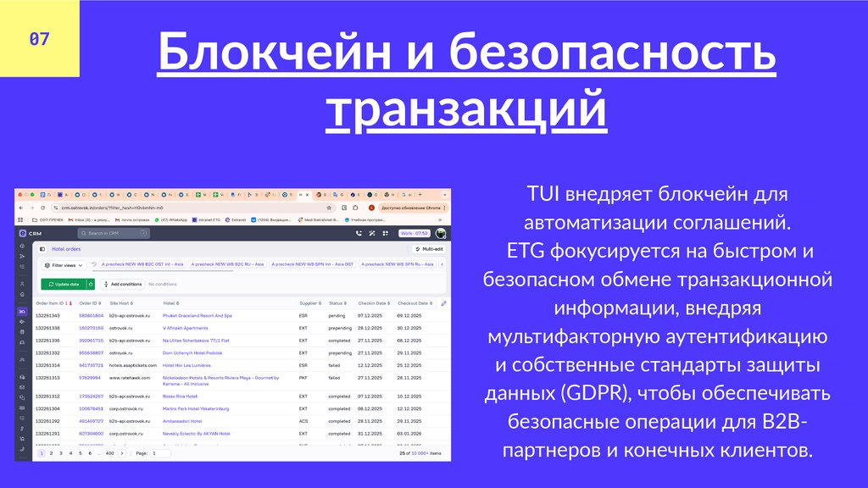This screenshot has width=868, height=488.
Task: Click the browser back arrow
Action: [21, 208]
